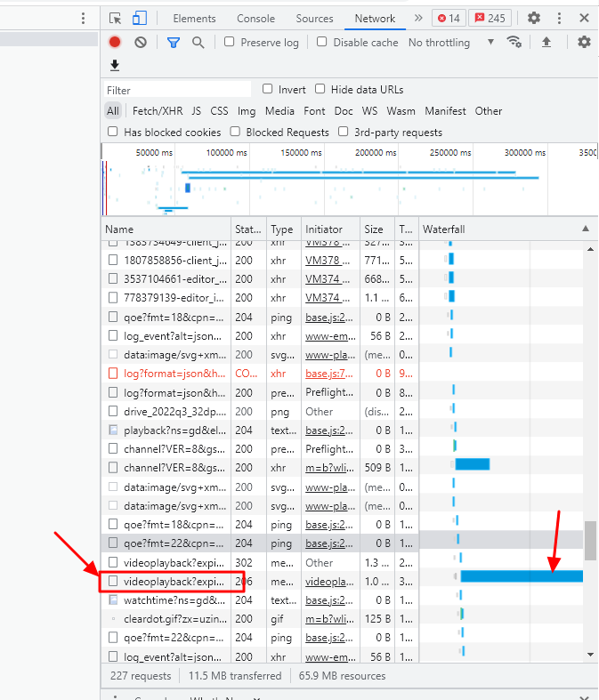Sort by the Size column header
The width and height of the screenshot is (599, 700).
377,229
